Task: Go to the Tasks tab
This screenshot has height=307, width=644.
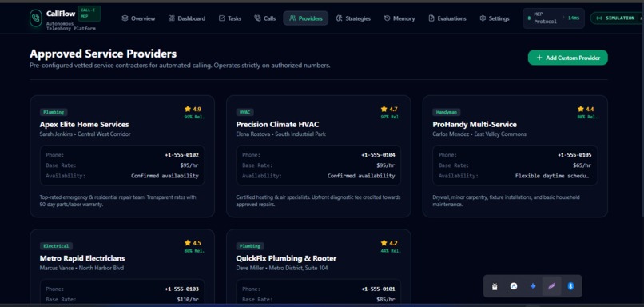Action: pyautogui.click(x=230, y=18)
